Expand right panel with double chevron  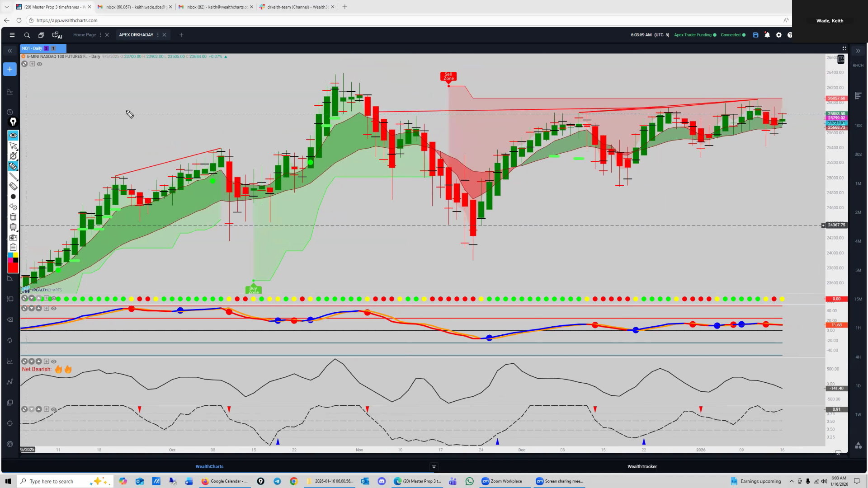click(858, 51)
